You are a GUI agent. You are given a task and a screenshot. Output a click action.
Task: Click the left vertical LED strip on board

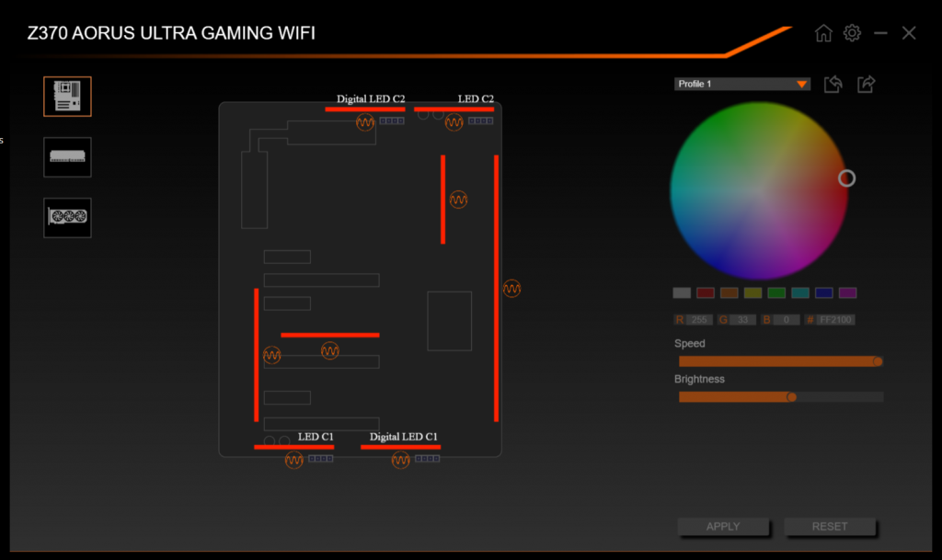[x=257, y=355]
